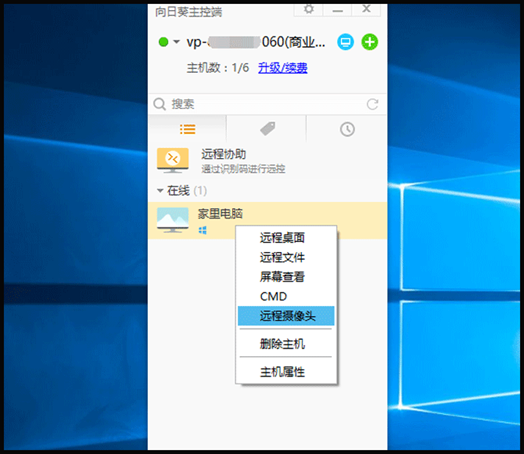Viewport: 524px width, 454px height.
Task: Open the clock history tab
Action: (x=347, y=129)
